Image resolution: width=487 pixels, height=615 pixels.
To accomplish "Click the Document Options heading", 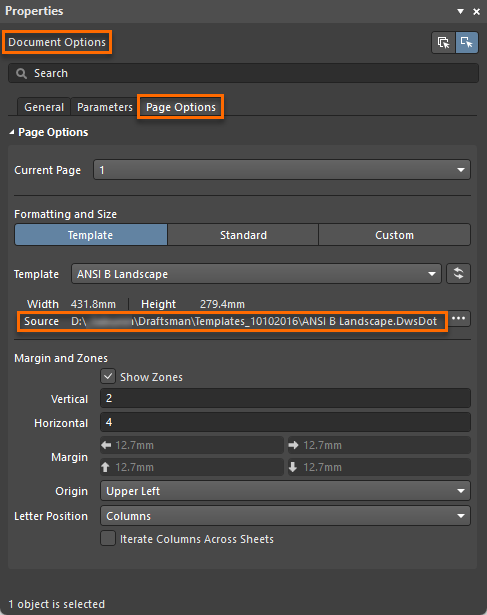I will [57, 42].
